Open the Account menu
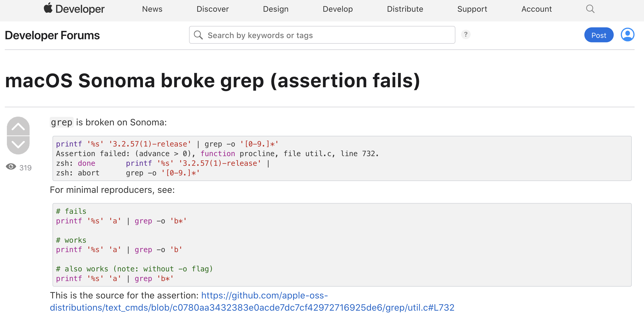The height and width of the screenshot is (315, 644). 536,9
